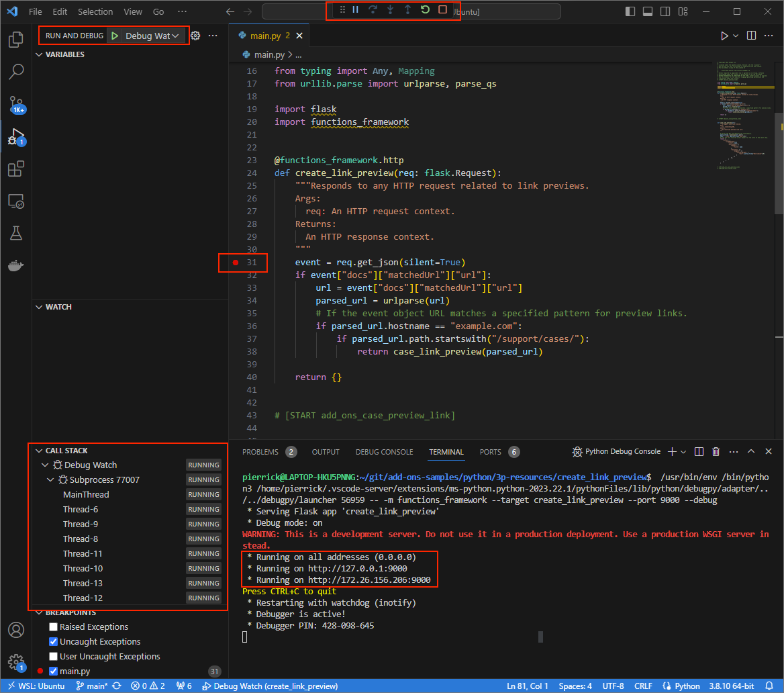Step Into the current function
Viewport: 784px width, 693px height.
[390, 10]
